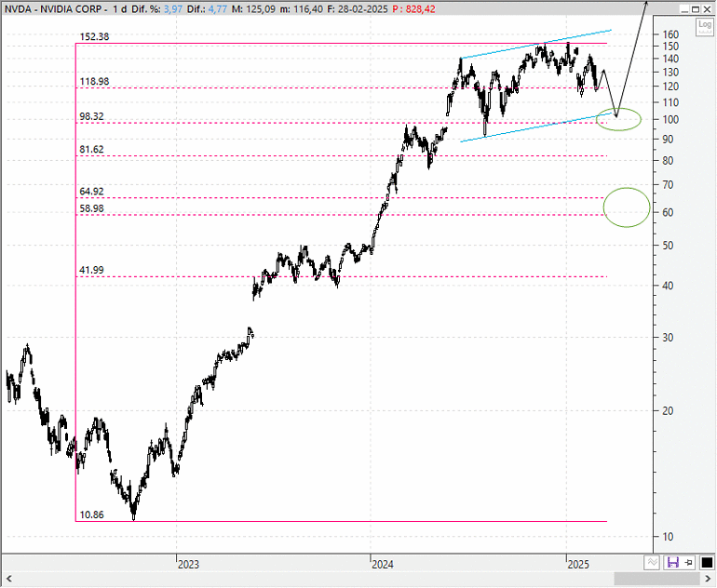Click the 'Dif.: 4,77' value
Image resolution: width=717 pixels, height=588 pixels.
(207, 9)
